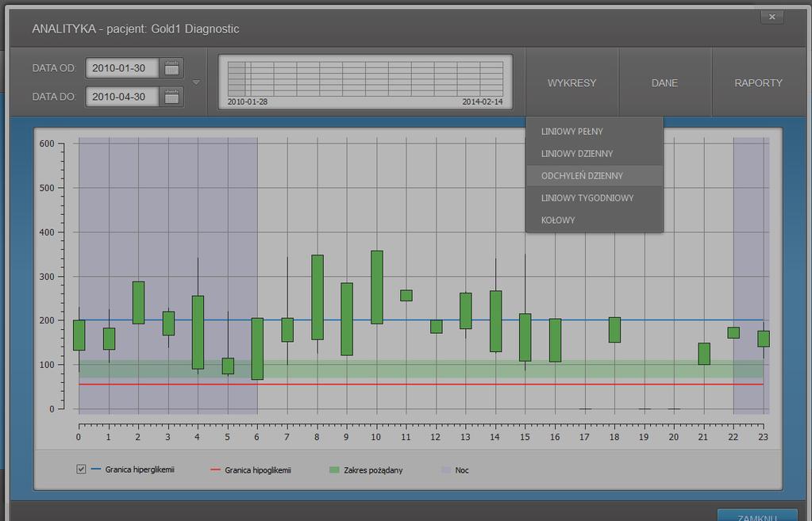Select the green bar at hour 4

point(198,332)
